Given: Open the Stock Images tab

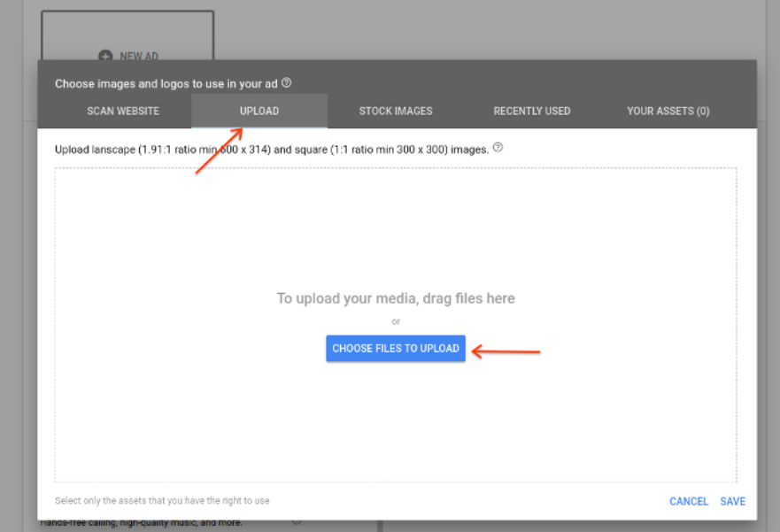Looking at the screenshot, I should pos(396,111).
